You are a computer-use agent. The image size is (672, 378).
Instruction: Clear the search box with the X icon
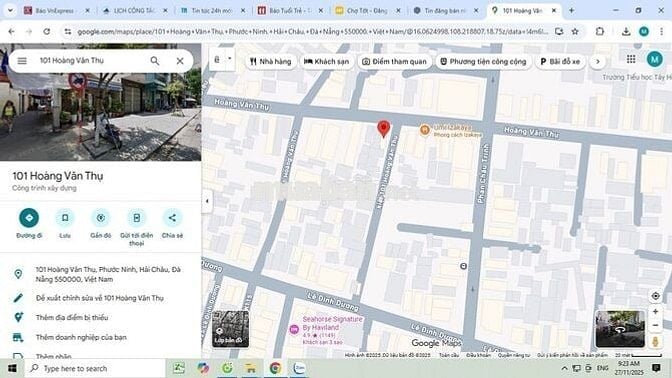180,61
